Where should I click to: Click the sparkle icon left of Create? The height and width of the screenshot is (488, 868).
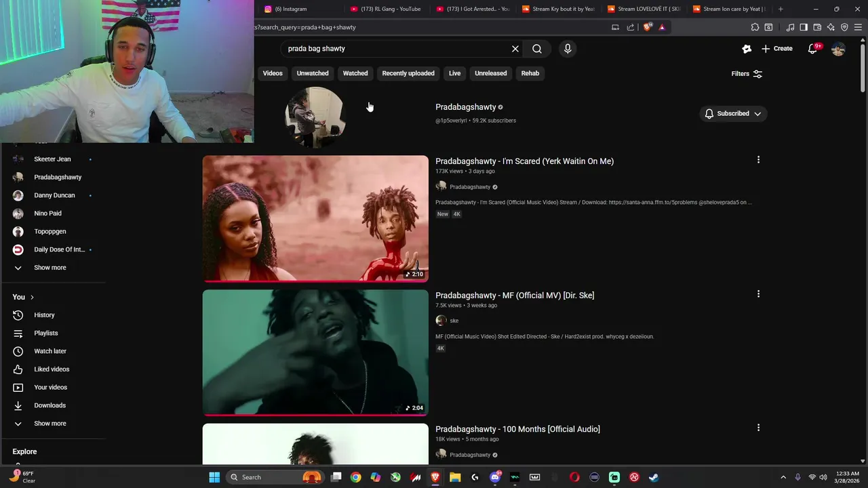[747, 49]
